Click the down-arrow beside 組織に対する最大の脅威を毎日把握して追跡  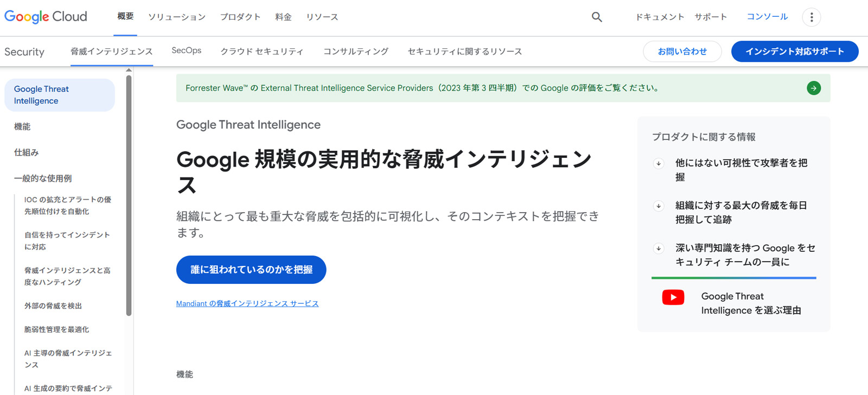tap(659, 206)
